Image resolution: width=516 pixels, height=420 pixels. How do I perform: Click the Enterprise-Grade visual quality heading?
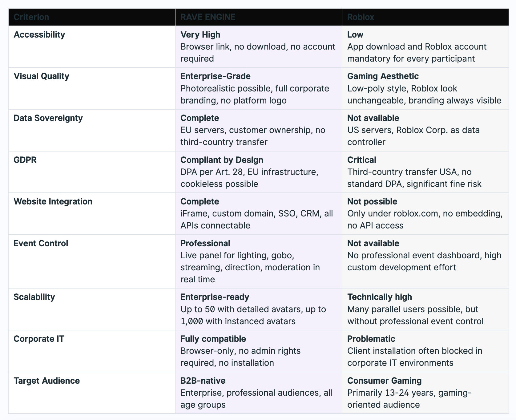[x=215, y=76]
